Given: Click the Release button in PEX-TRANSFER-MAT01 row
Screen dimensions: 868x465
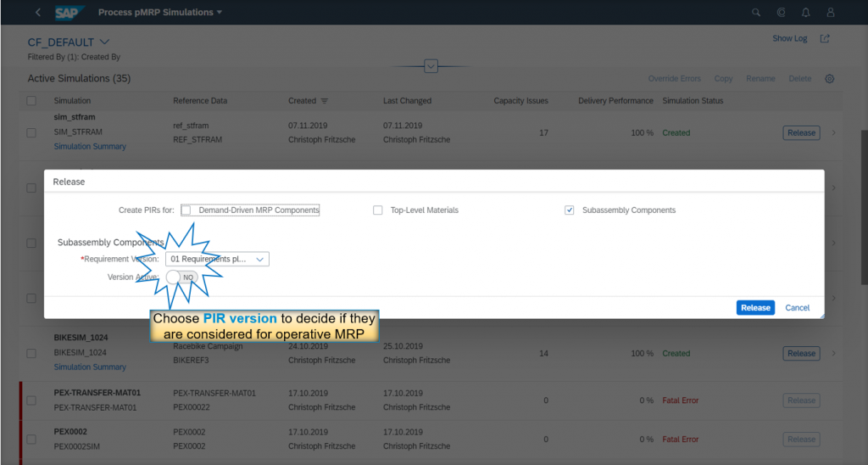Looking at the screenshot, I should click(801, 401).
